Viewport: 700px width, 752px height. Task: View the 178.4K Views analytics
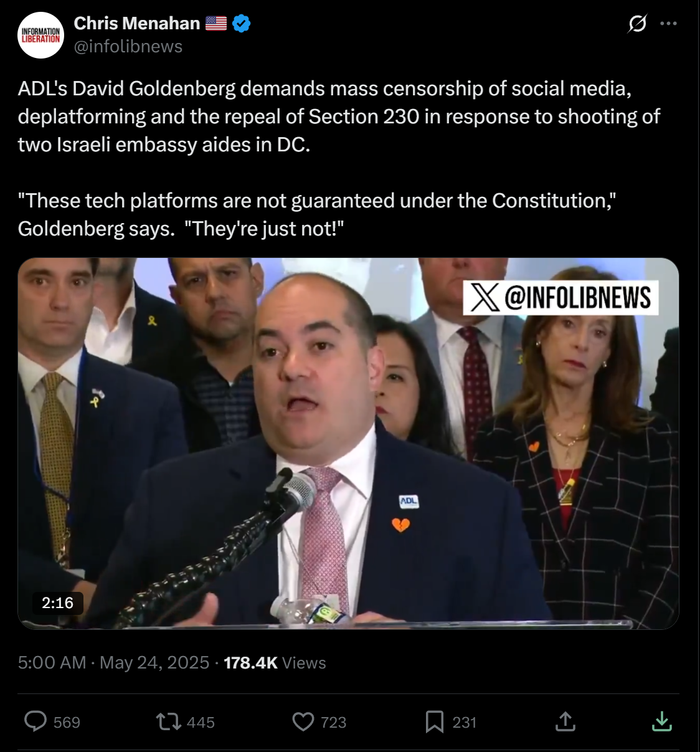coord(275,662)
